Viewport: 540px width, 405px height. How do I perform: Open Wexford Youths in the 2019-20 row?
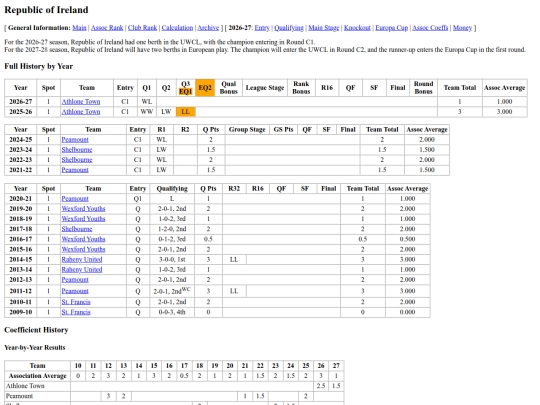(83, 209)
